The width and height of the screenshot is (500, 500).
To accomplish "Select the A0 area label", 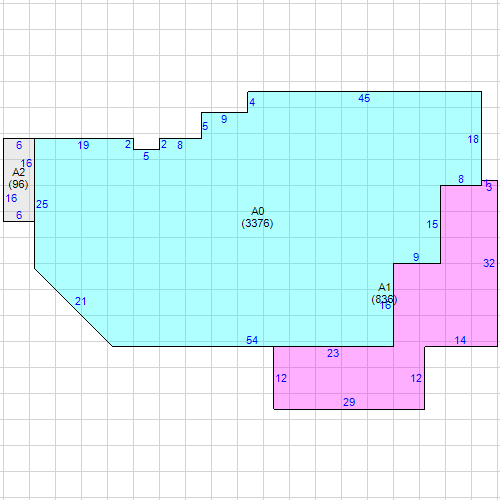I will click(x=257, y=211).
